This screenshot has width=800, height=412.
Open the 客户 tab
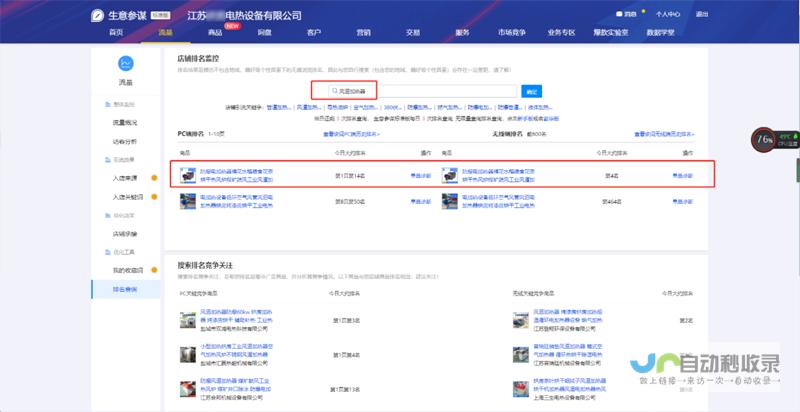(x=314, y=33)
